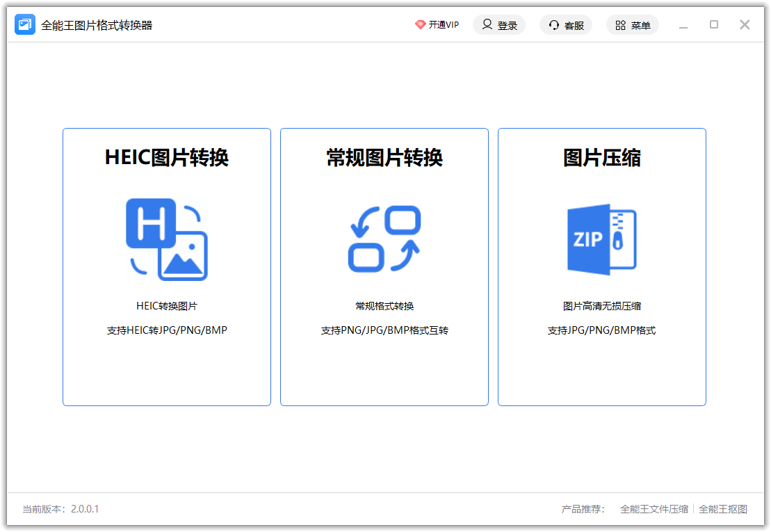Viewport: 771px width, 532px height.
Task: Click the 登录 text to sign in
Action: tap(508, 26)
